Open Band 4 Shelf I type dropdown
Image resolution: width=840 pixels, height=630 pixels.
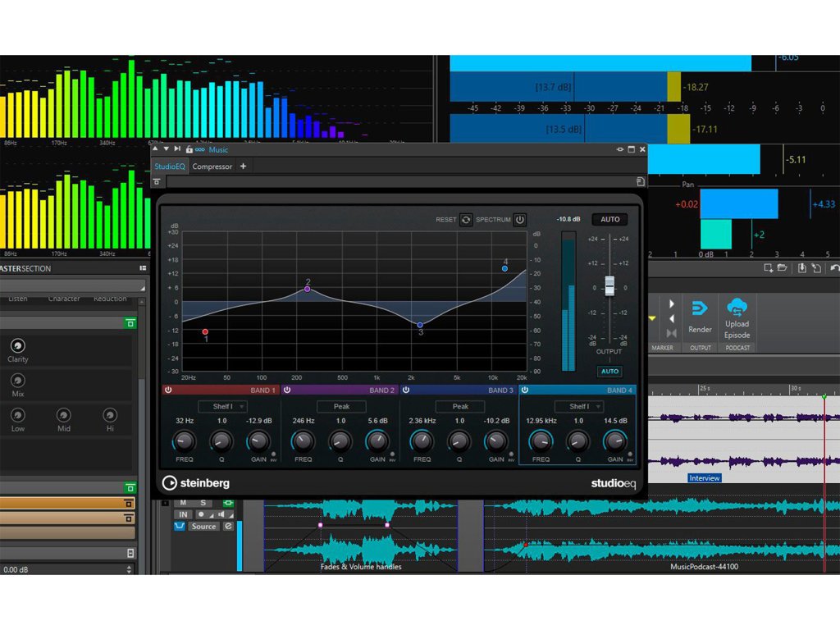tap(579, 407)
